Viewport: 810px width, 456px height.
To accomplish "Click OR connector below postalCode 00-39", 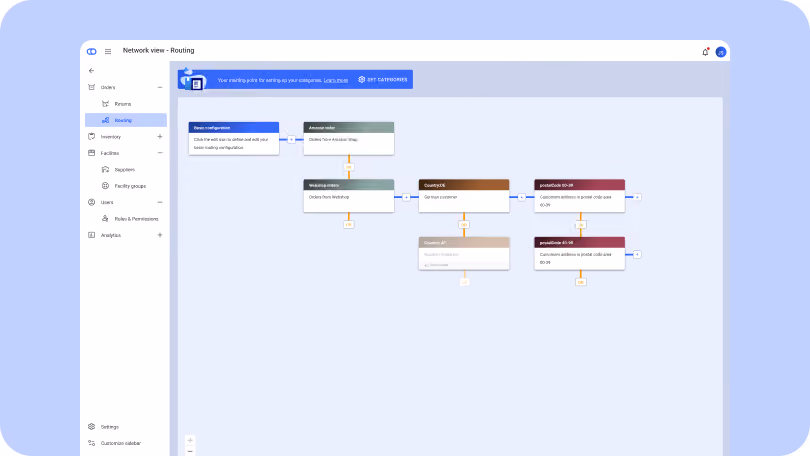I will click(581, 225).
